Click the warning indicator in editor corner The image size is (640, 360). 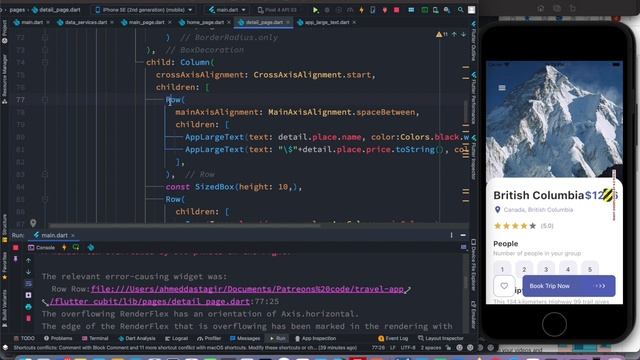tap(442, 35)
